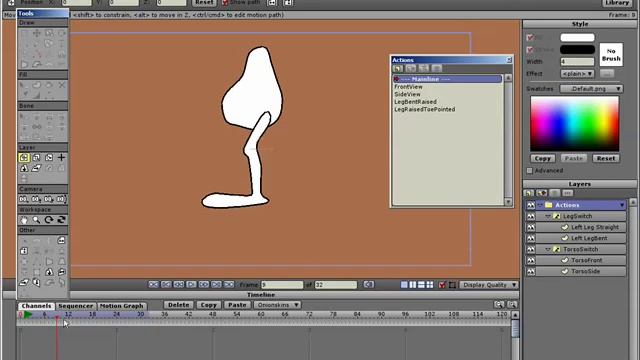Select the Zoom Workspace magnifier tool
640x360 pixels.
[x=36, y=220]
